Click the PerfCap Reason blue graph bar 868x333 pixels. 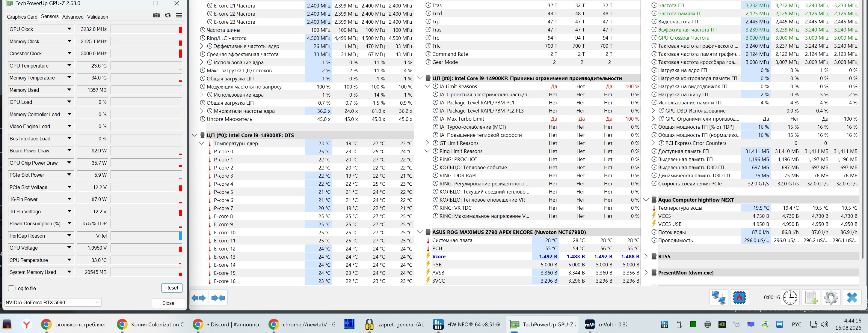pos(181,236)
